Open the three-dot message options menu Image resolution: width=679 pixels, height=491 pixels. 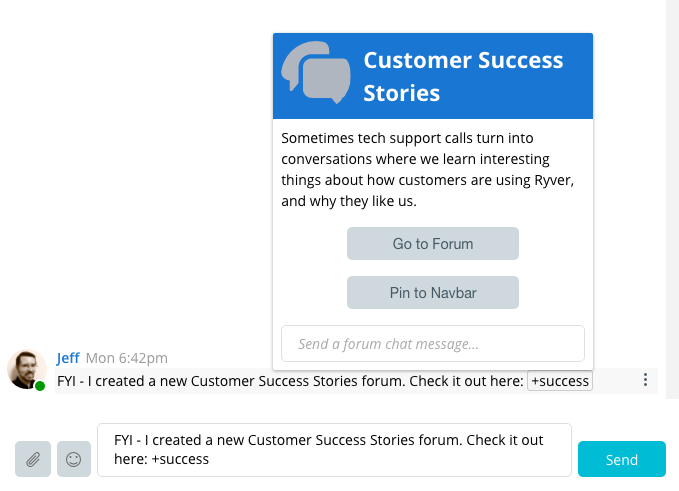click(645, 380)
